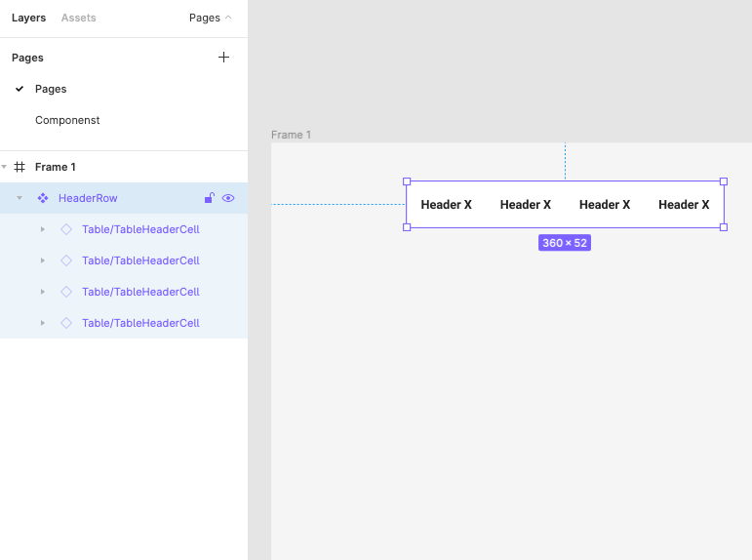Collapse the Frame 1 layer tree
Screen dimensions: 752x560
[4, 167]
